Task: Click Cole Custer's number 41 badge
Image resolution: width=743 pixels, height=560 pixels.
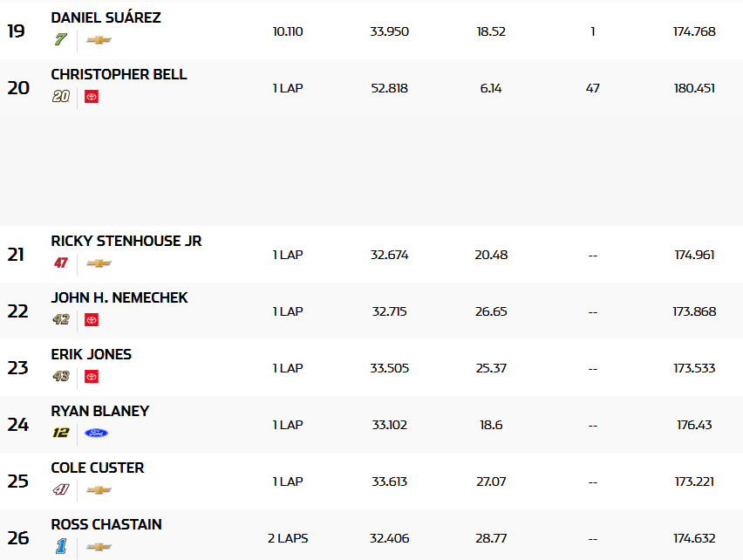Action: pyautogui.click(x=60, y=490)
